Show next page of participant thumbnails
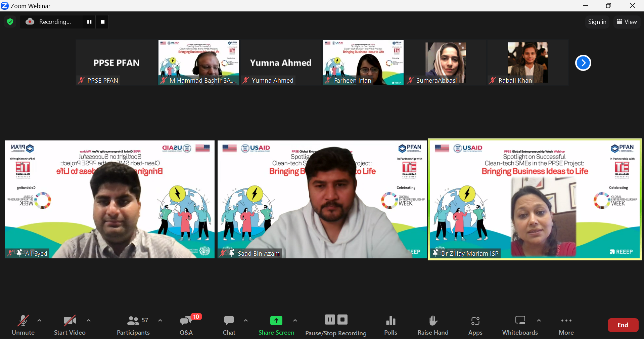 [583, 63]
